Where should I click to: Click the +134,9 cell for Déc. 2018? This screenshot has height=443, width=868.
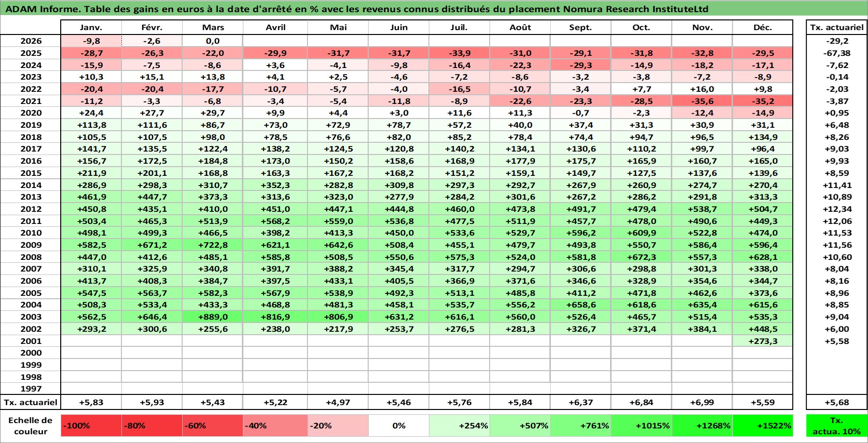(763, 137)
